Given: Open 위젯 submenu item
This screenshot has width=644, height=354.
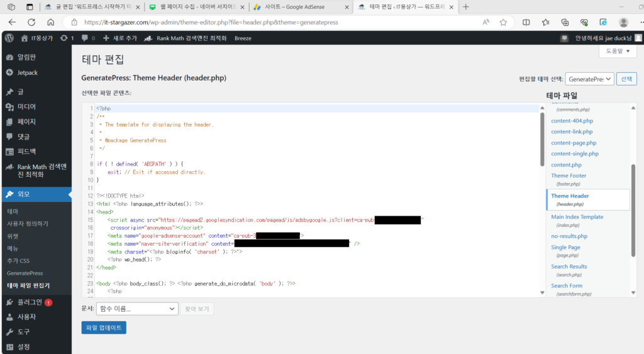Looking at the screenshot, I should 13,236.
